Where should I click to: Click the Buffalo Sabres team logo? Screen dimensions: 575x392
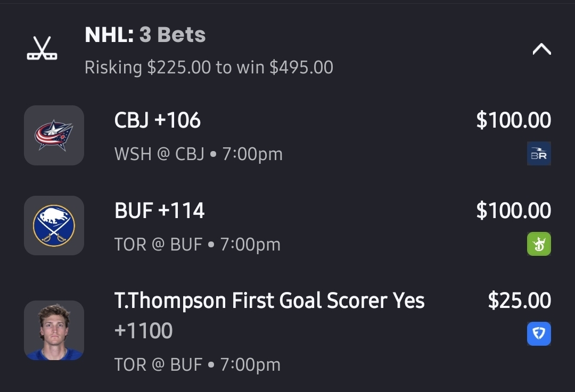tap(54, 226)
